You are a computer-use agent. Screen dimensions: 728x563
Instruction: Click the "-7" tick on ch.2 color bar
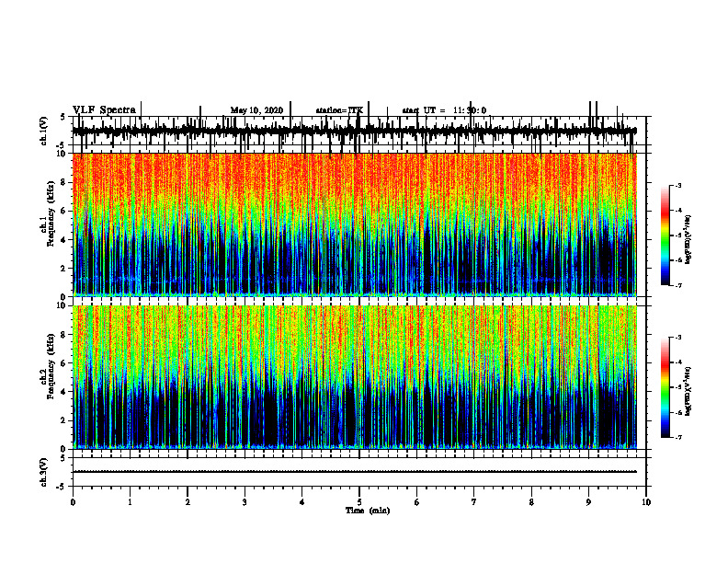coord(678,437)
